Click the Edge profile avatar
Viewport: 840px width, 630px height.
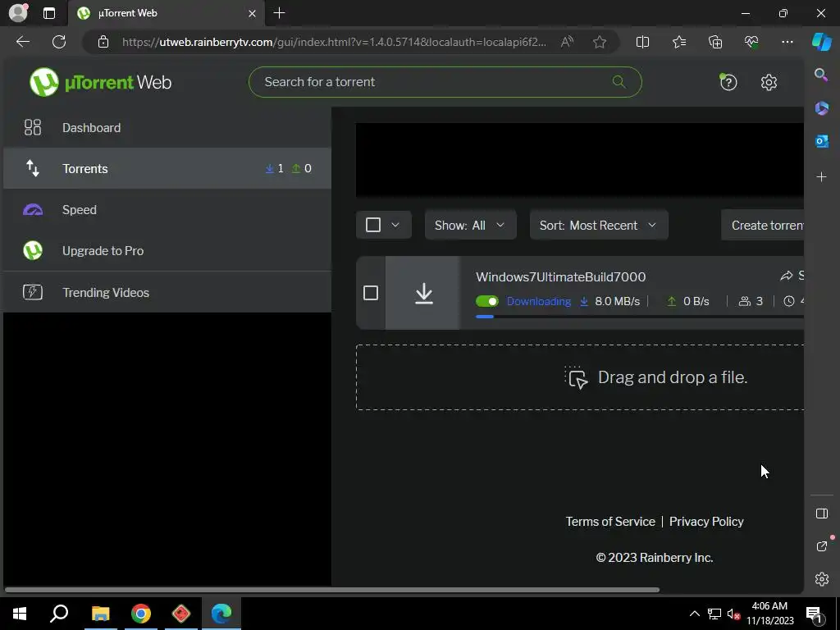(18, 13)
